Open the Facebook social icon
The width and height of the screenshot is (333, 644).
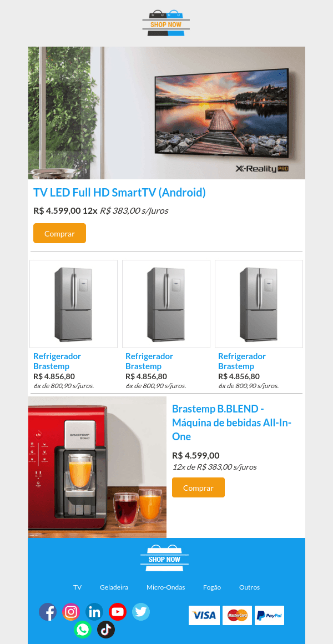48,612
